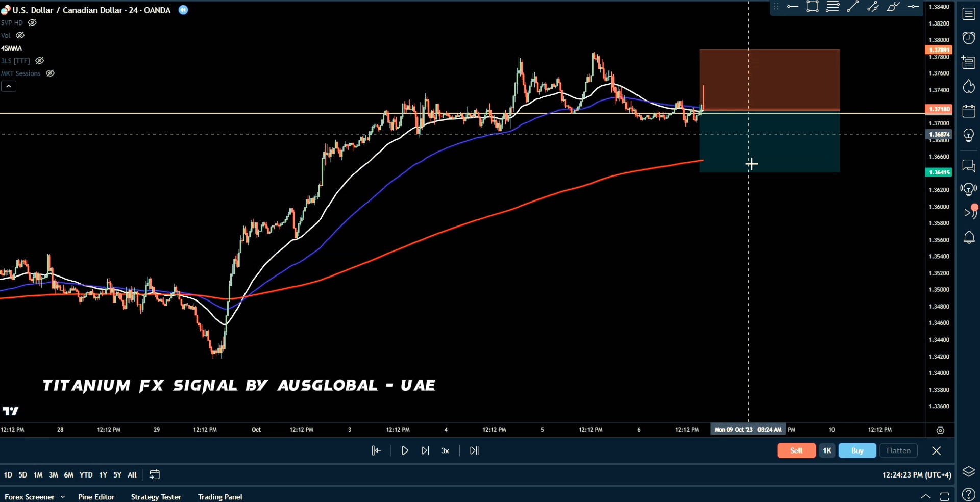The width and height of the screenshot is (980, 502).
Task: Click the Buy button
Action: (x=857, y=450)
